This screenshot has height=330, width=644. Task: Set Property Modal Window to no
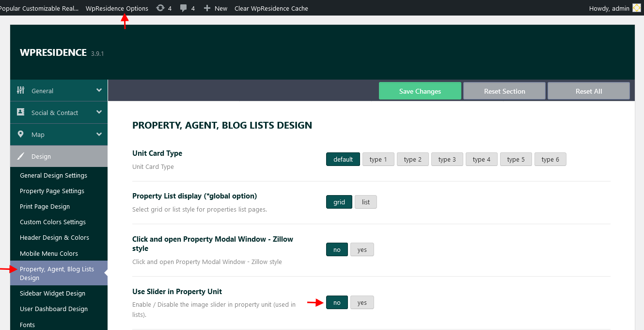click(x=337, y=249)
